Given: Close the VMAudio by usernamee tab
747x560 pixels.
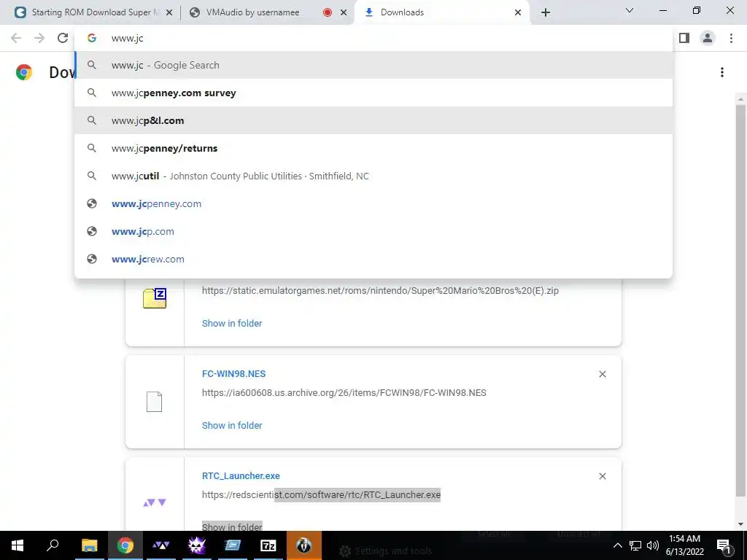Looking at the screenshot, I should click(344, 13).
